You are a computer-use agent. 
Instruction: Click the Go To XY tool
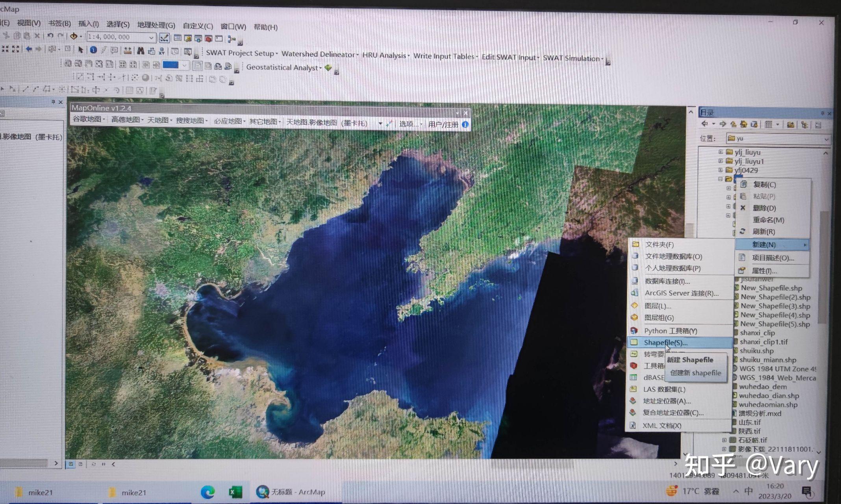[162, 51]
